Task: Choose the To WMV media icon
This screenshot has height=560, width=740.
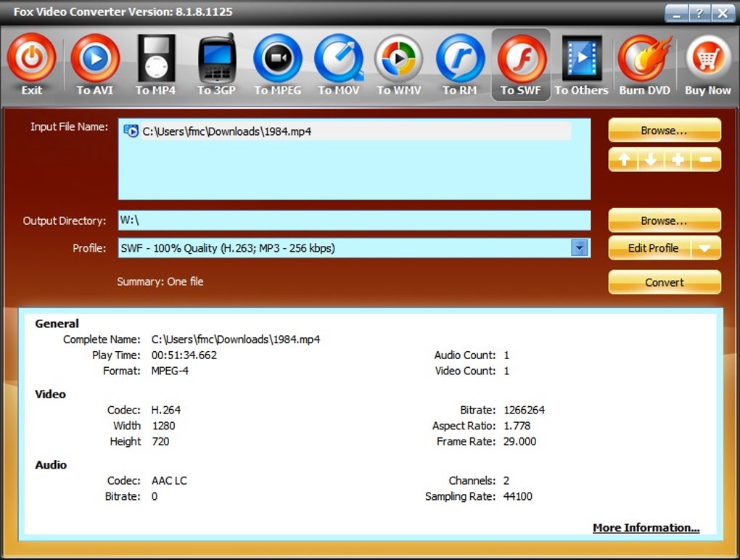Action: click(x=399, y=57)
